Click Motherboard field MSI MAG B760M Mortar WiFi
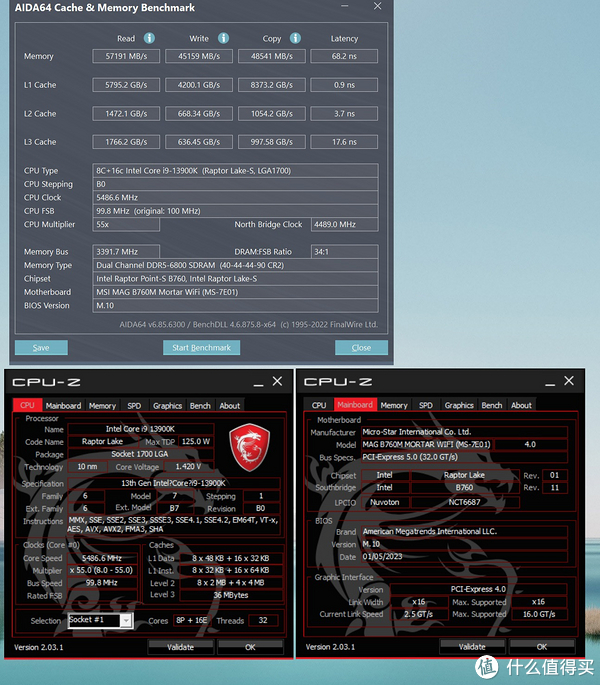Screen dimensions: 600x685 tap(235, 292)
